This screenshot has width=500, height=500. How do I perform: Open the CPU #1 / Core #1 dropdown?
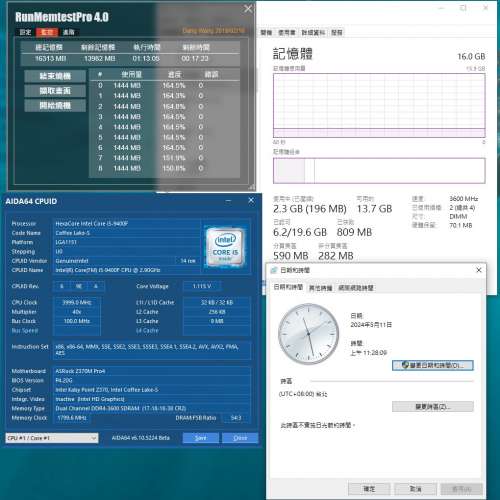pos(52,438)
